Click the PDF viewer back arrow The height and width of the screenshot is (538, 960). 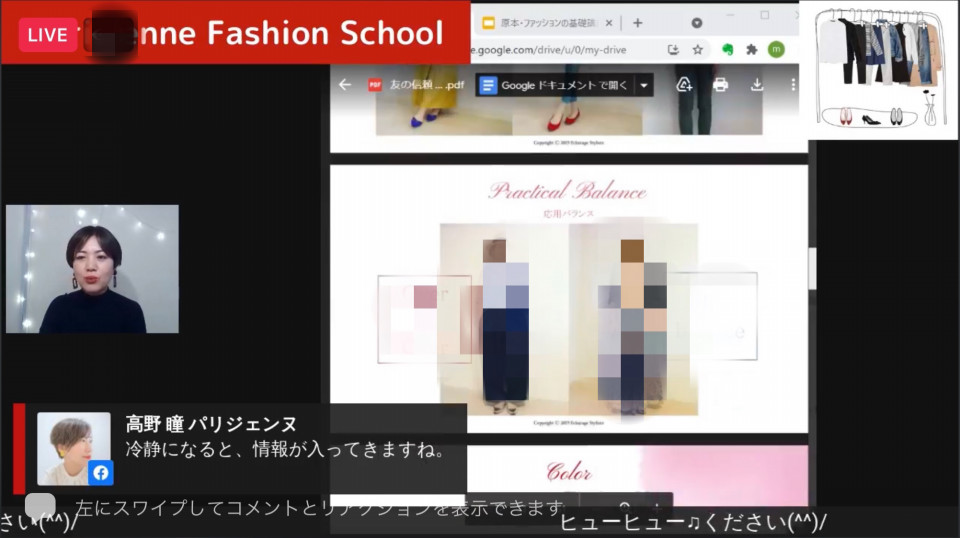[x=345, y=84]
